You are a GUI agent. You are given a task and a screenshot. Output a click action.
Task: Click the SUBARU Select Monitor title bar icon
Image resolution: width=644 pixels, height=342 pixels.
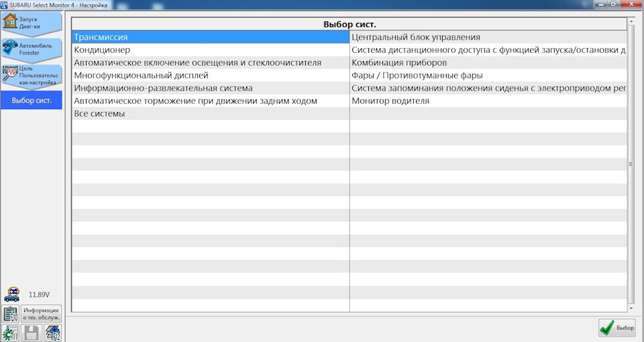[x=4, y=5]
